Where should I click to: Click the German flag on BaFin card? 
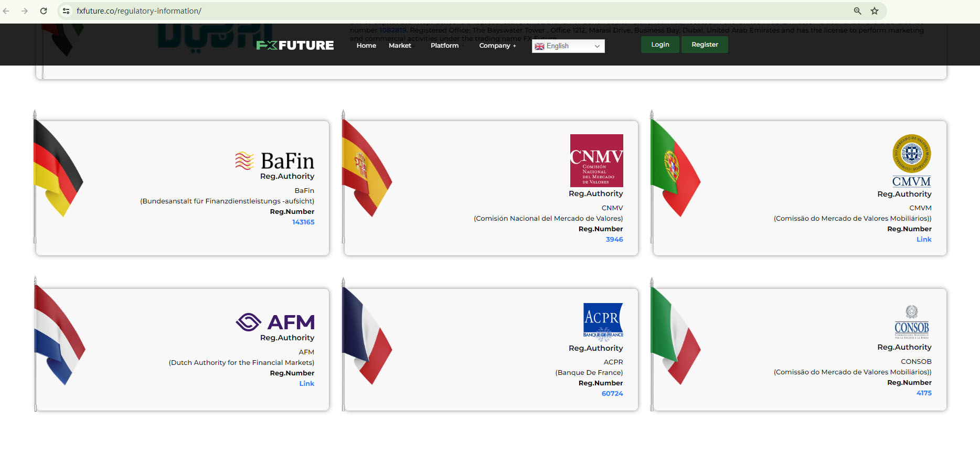pos(58,169)
